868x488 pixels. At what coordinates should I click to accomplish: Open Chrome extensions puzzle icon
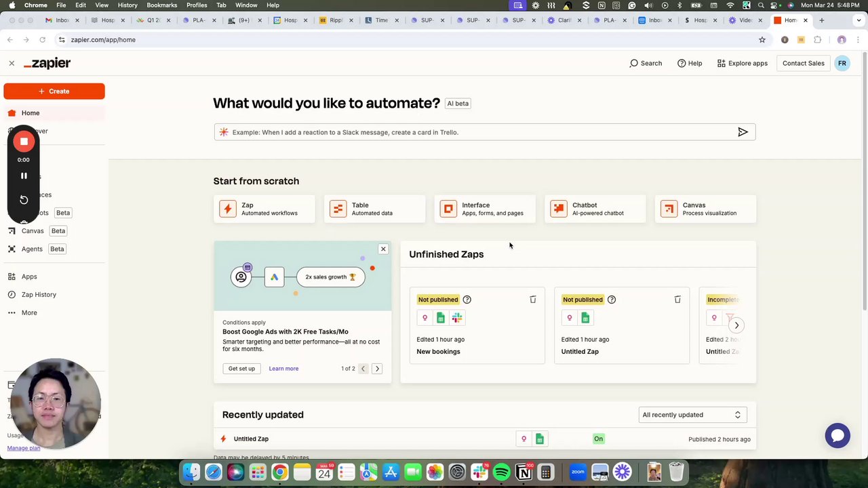point(817,40)
